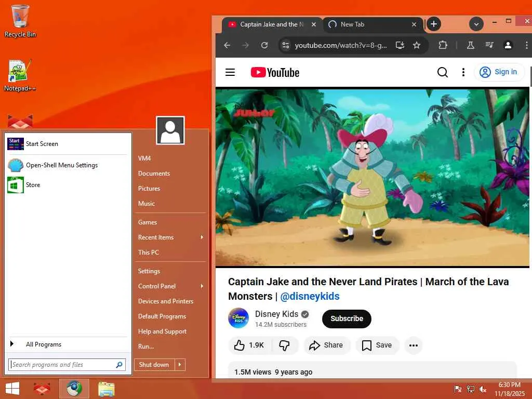Open the Shut down options arrow
This screenshot has width=532, height=399.
[180, 365]
